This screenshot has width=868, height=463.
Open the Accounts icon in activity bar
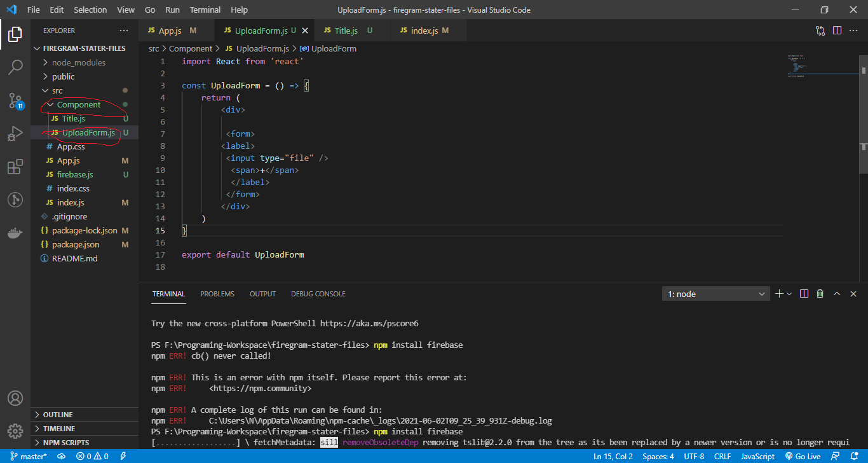15,398
